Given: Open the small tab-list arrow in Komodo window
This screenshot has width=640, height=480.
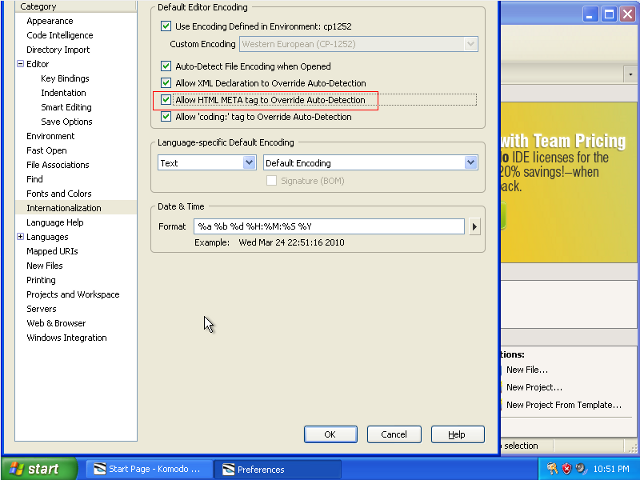Looking at the screenshot, I should point(631,75).
